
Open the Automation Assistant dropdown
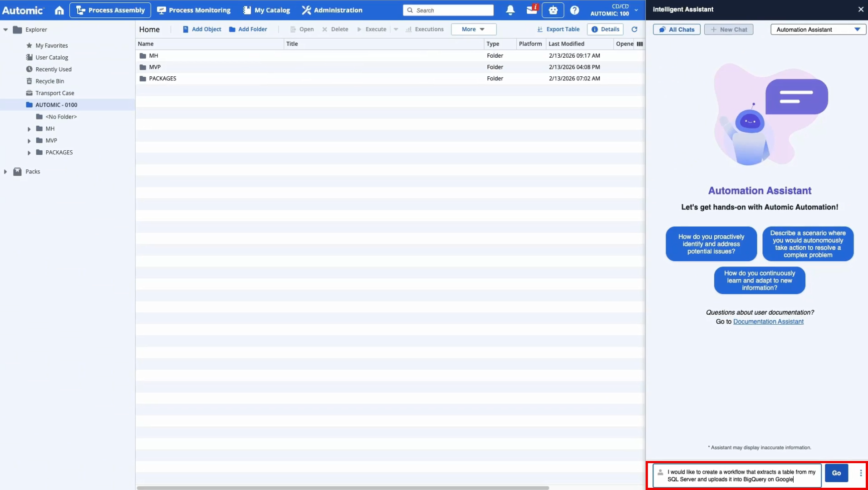click(x=818, y=30)
